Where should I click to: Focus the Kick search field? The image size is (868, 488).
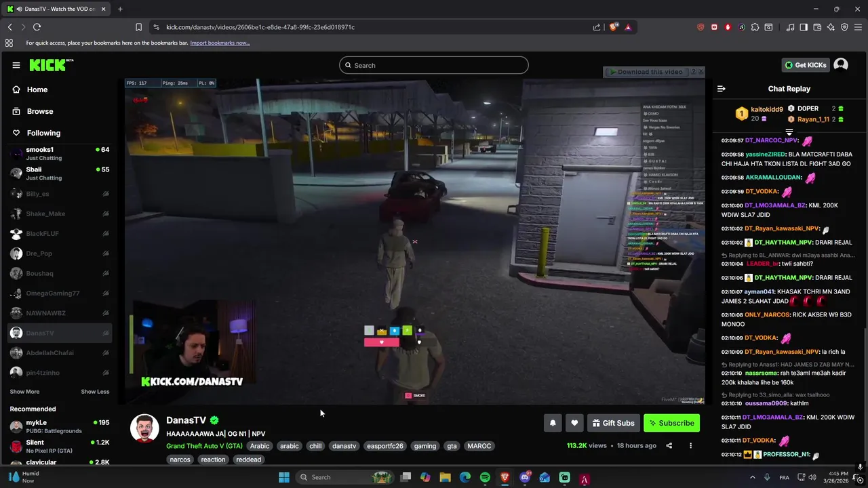pyautogui.click(x=434, y=65)
